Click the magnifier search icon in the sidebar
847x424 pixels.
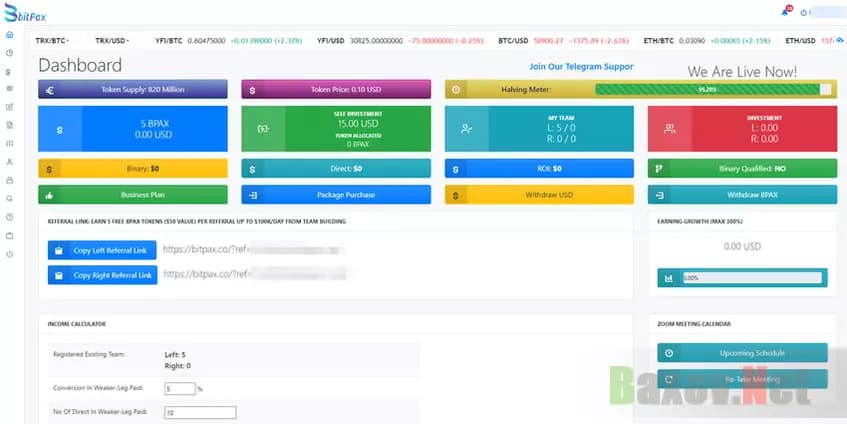click(9, 199)
